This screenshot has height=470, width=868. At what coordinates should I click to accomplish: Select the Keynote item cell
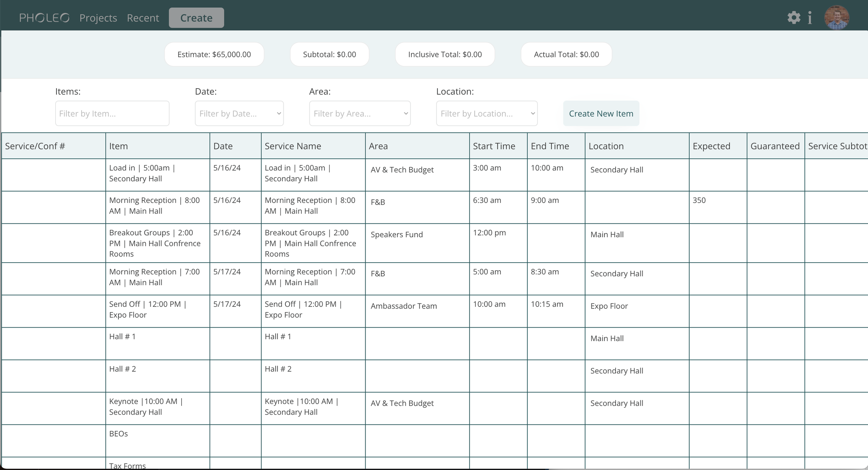[158, 408]
